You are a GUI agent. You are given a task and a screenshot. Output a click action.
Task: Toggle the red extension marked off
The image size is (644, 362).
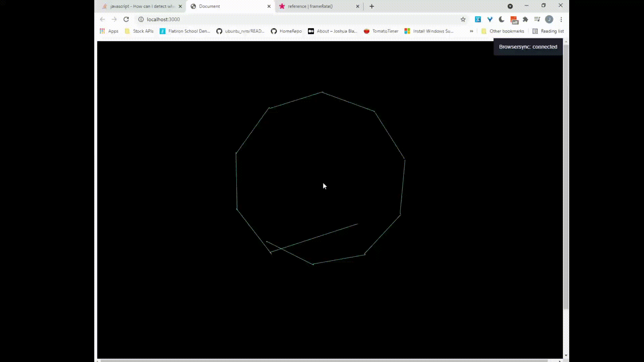514,20
